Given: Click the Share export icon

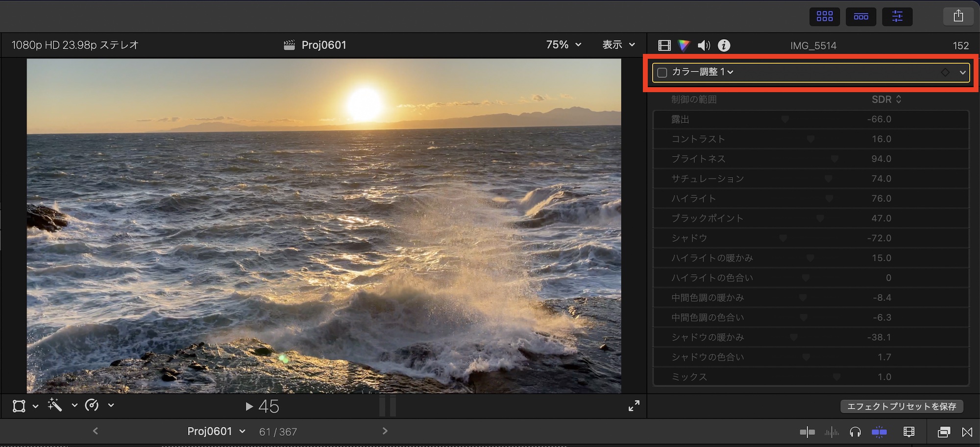Looking at the screenshot, I should [958, 16].
